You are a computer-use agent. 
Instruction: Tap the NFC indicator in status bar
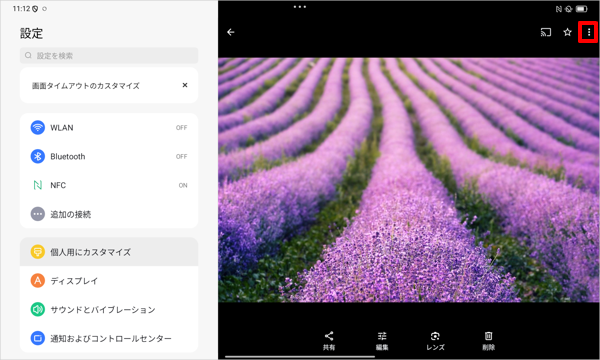559,9
